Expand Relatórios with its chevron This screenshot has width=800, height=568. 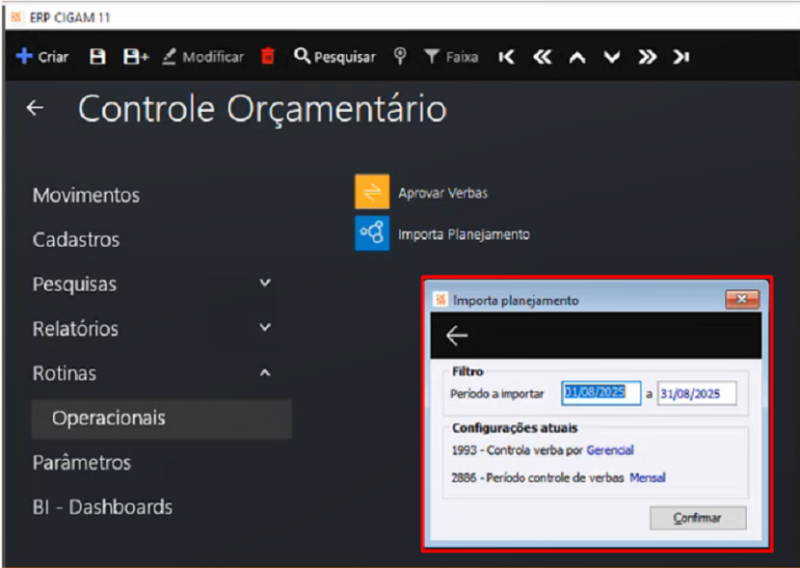(265, 327)
